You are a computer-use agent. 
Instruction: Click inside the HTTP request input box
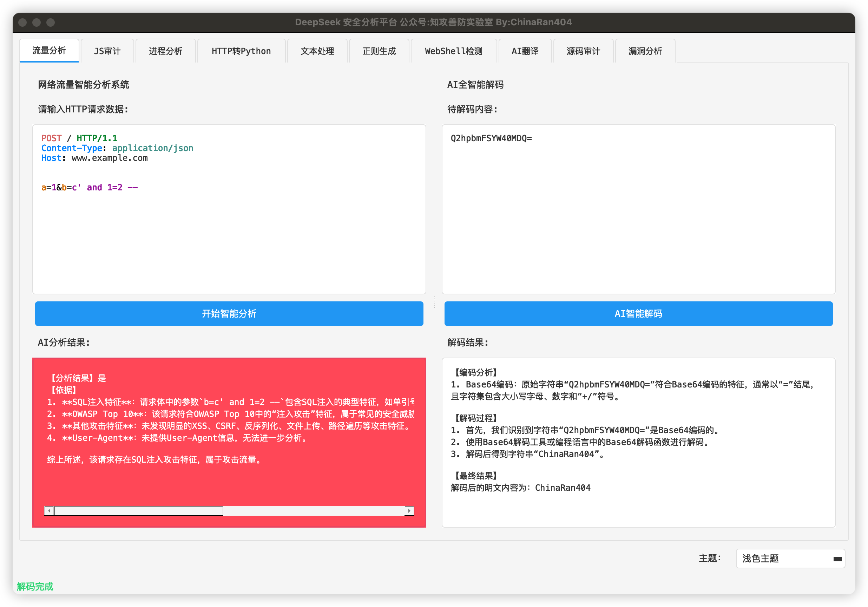pyautogui.click(x=229, y=235)
